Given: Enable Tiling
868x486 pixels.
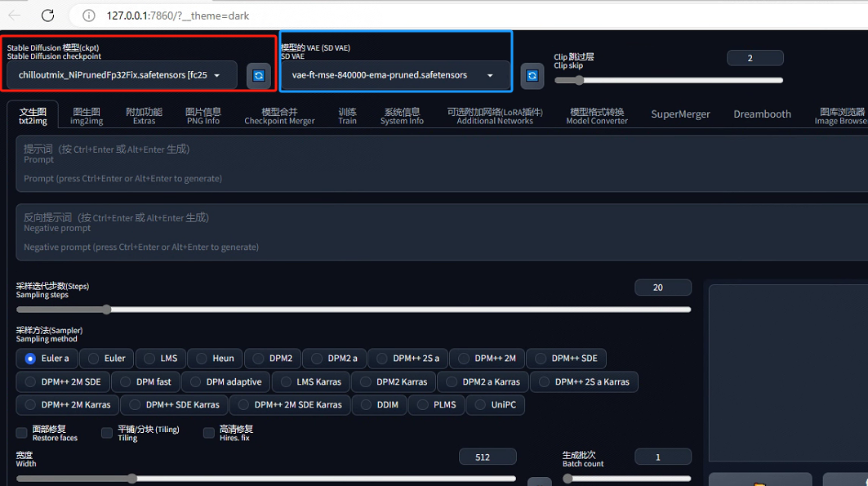Looking at the screenshot, I should [x=106, y=433].
